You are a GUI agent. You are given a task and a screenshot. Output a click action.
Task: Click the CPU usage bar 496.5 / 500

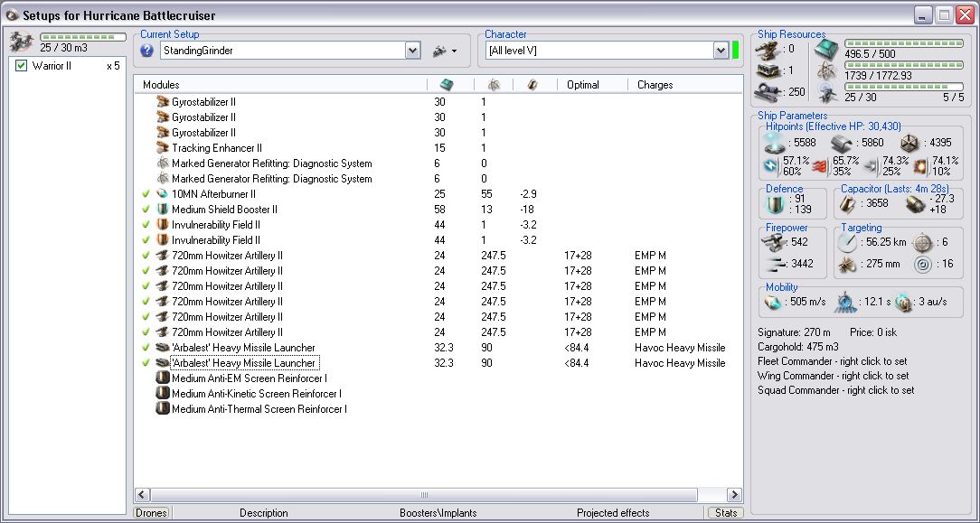(904, 43)
